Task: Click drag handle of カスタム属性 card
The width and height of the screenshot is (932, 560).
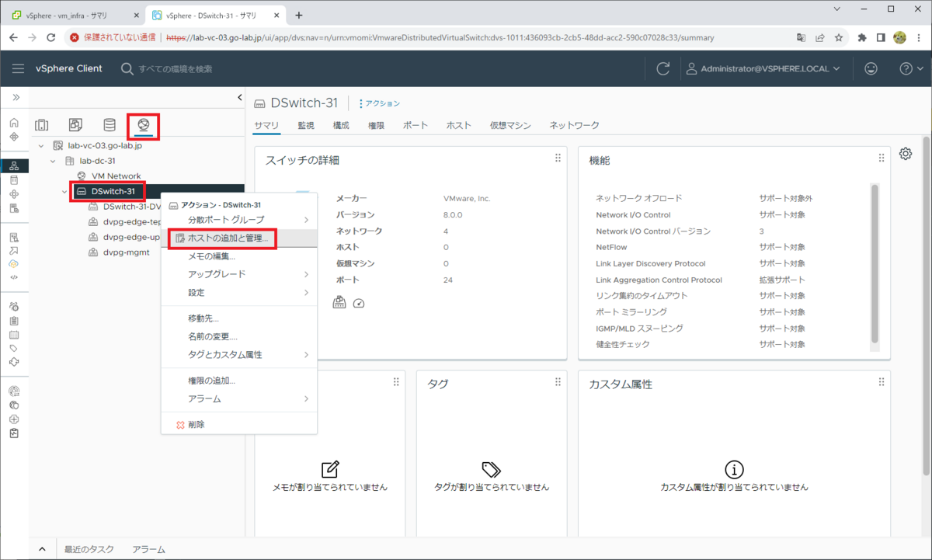Action: (x=881, y=381)
